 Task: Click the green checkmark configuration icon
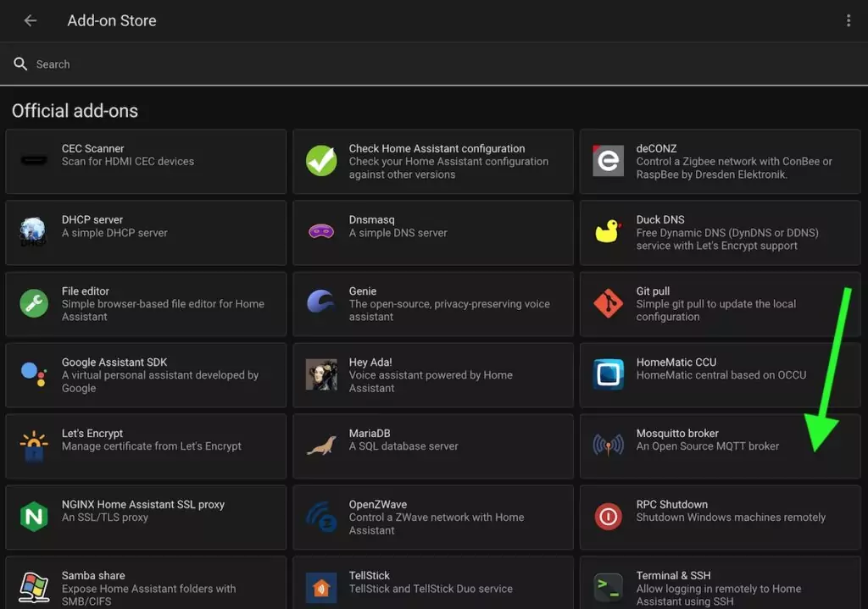coord(321,161)
